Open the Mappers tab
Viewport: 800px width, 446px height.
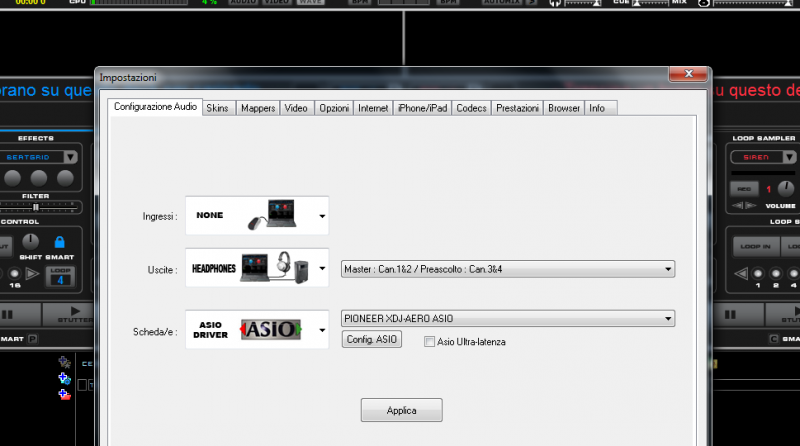[x=258, y=108]
